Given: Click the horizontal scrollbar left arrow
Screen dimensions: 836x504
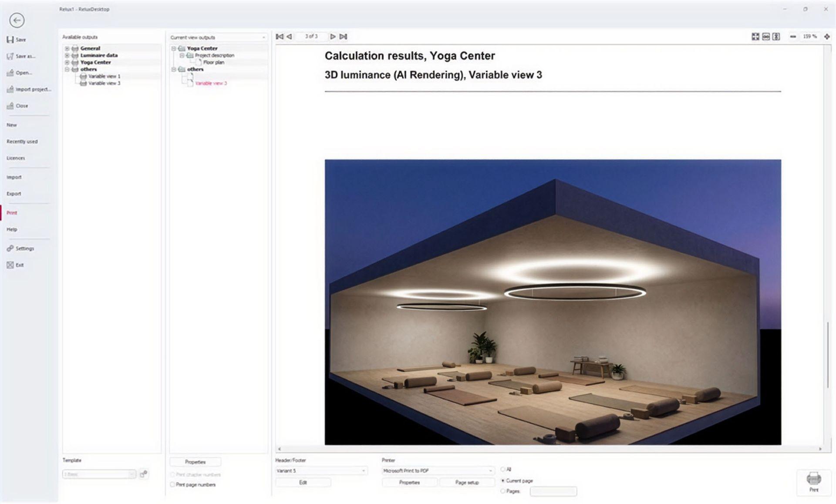Looking at the screenshot, I should coord(280,449).
